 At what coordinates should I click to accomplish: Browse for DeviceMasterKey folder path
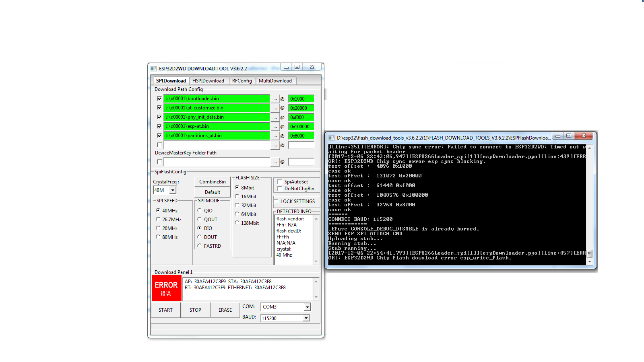pos(275,162)
